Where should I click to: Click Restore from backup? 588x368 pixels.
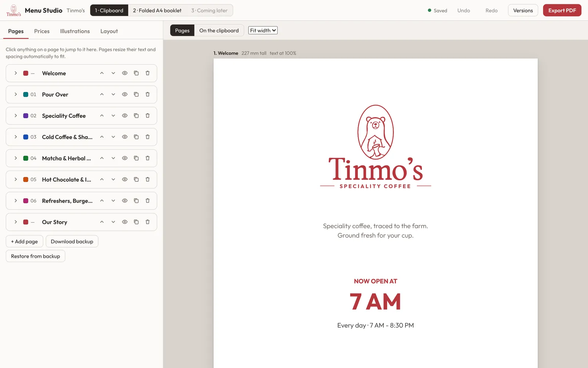(35, 256)
